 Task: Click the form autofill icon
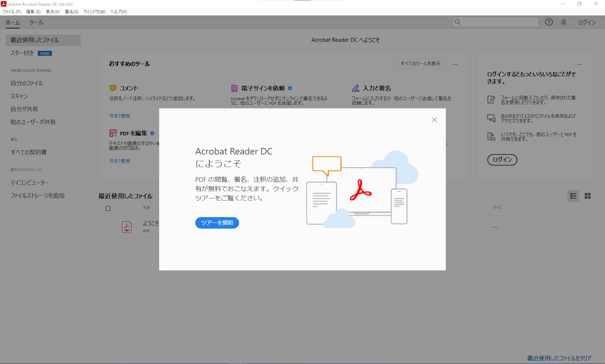click(x=491, y=100)
